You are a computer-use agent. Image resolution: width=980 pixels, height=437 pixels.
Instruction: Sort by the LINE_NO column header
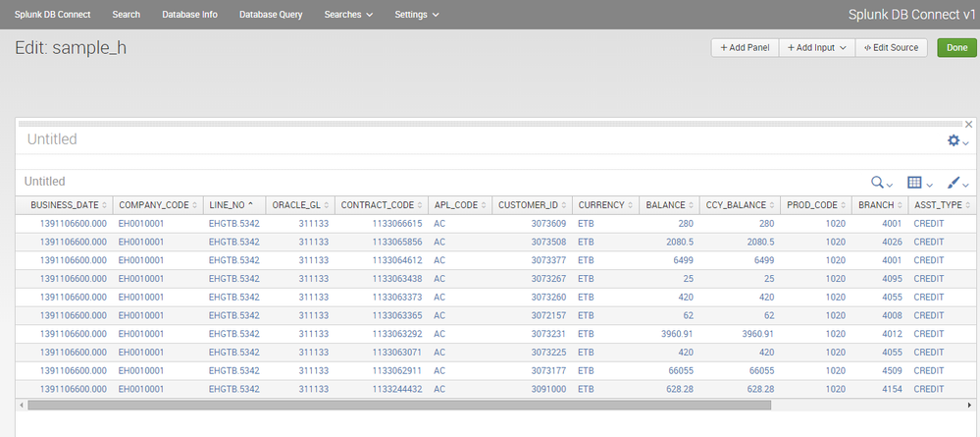232,205
